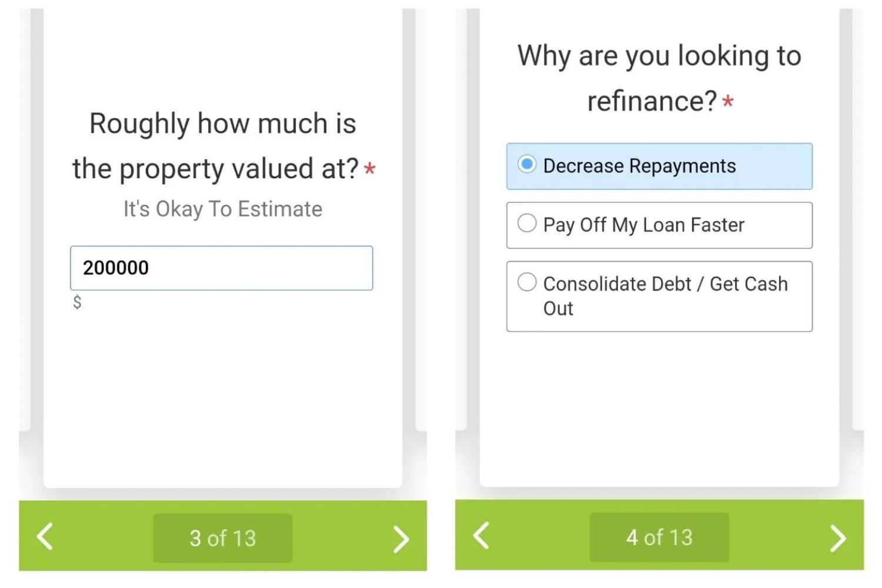Choose the Pay Off My Loan Faster radio circle
This screenshot has width=882, height=588.
point(527,223)
